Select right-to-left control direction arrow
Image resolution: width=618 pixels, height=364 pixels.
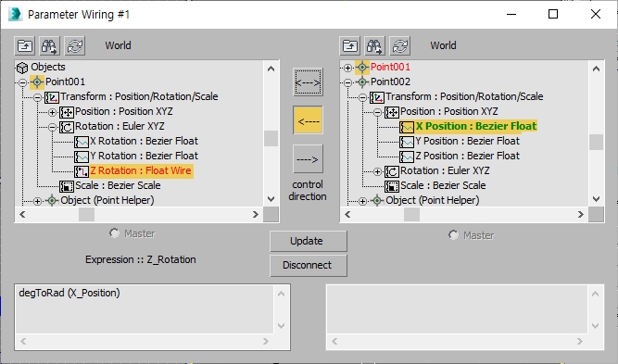click(308, 120)
